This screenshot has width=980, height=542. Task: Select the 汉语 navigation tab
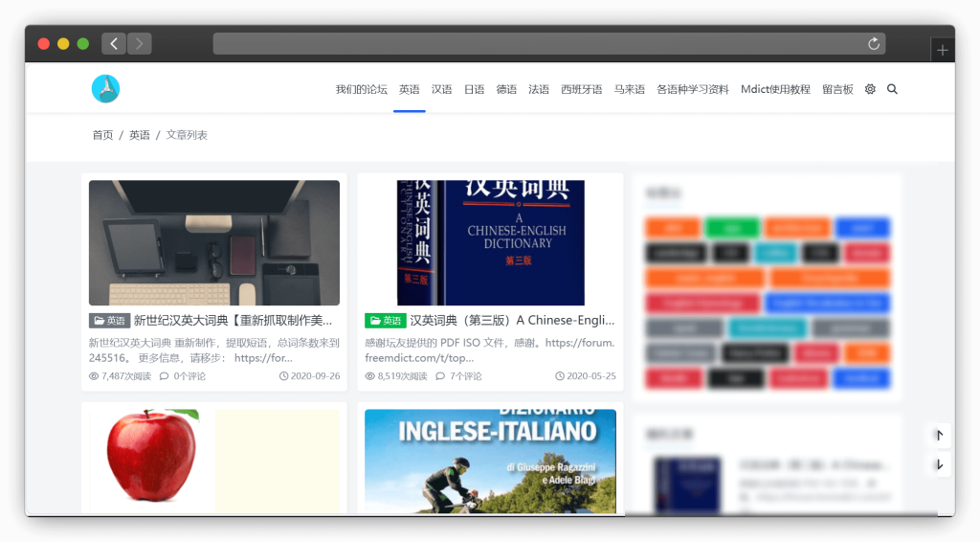point(442,89)
